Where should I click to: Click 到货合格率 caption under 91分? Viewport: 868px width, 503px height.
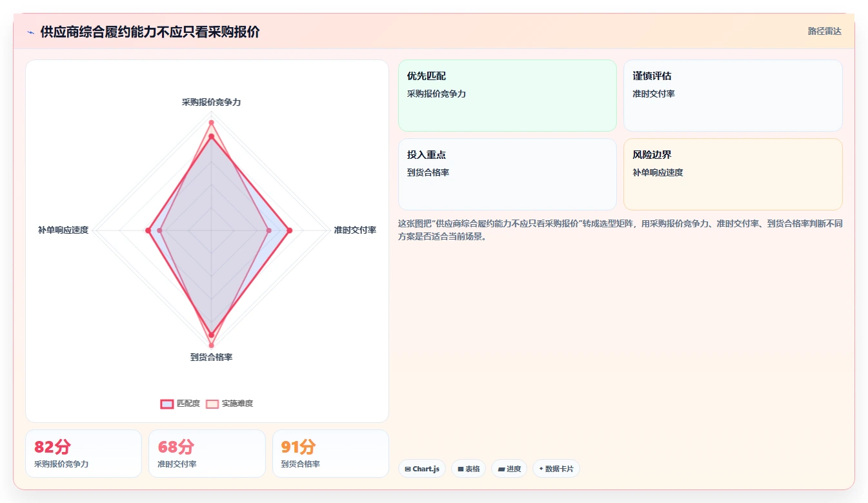click(300, 464)
